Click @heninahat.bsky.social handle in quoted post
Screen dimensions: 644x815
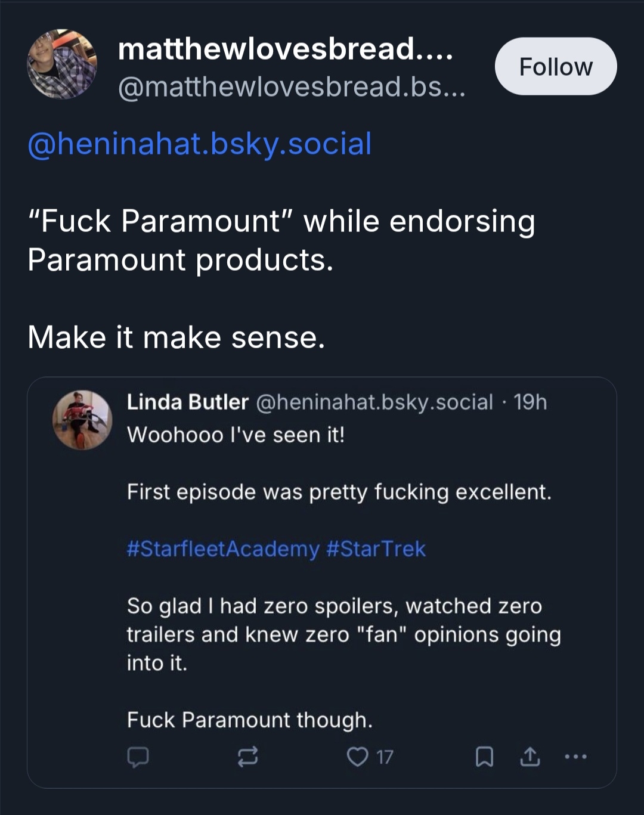(374, 402)
